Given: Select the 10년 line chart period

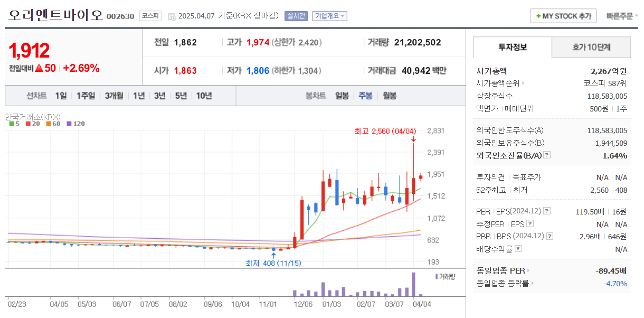Looking at the screenshot, I should click(x=204, y=96).
